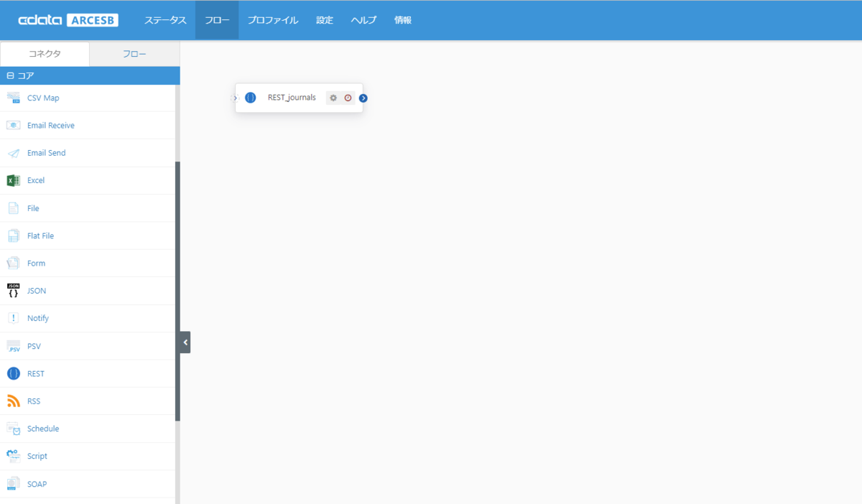
Task: Click the Flat File connector icon
Action: tap(13, 235)
